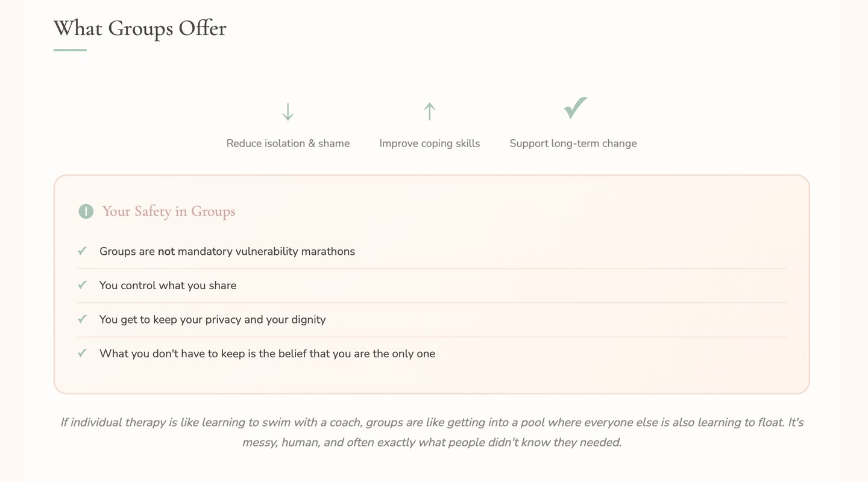
Task: Select the Reduce isolation & shame label
Action: point(288,143)
